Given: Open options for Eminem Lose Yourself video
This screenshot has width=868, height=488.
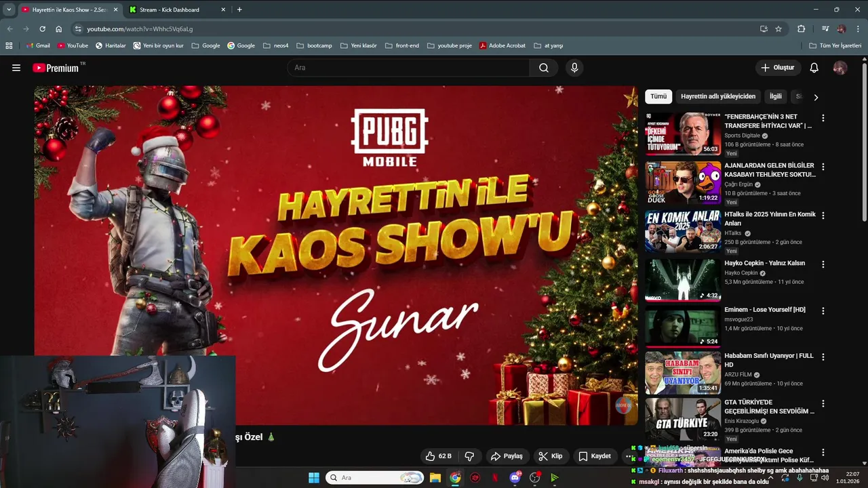Looking at the screenshot, I should click(x=823, y=310).
